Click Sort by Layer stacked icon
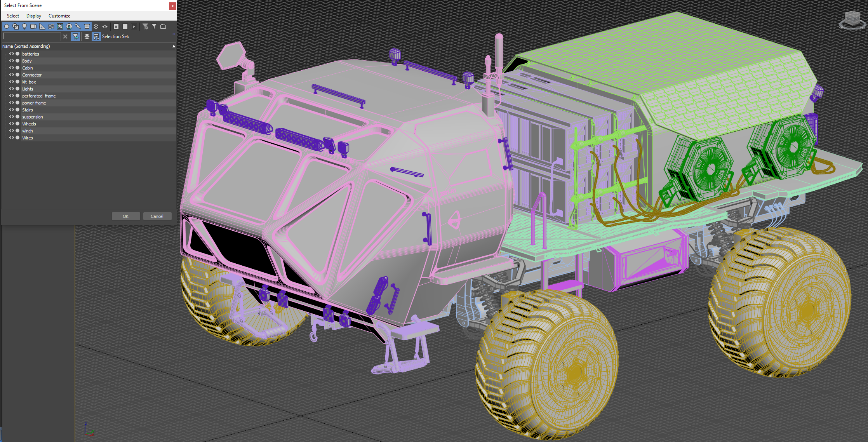Image resolution: width=868 pixels, height=442 pixels. (87, 37)
